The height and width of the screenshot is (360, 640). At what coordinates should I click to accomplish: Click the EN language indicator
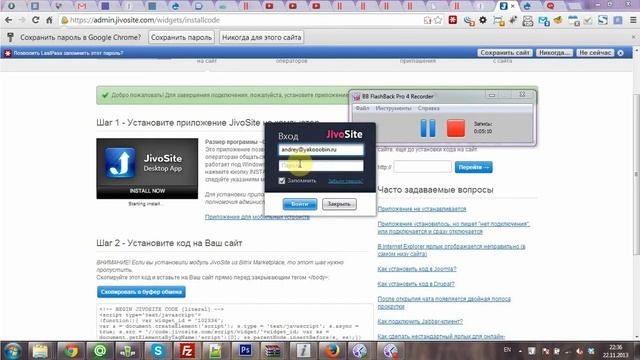point(507,350)
